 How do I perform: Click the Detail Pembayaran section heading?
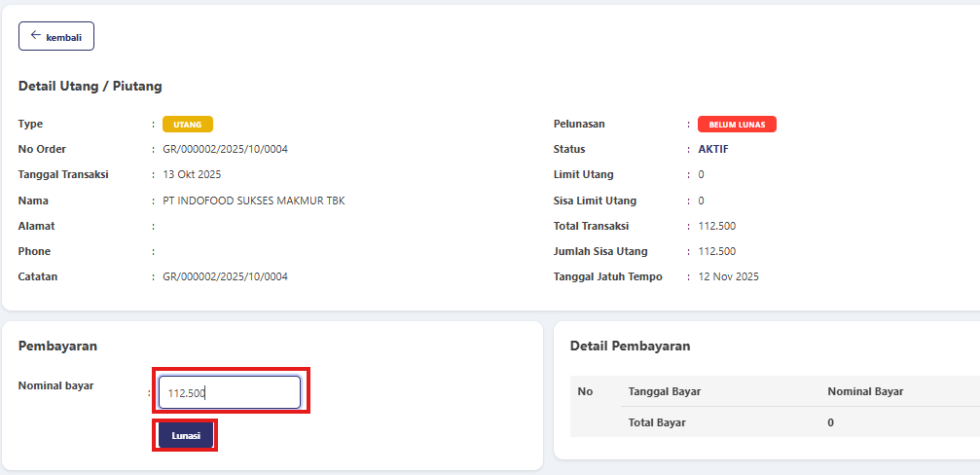click(630, 346)
